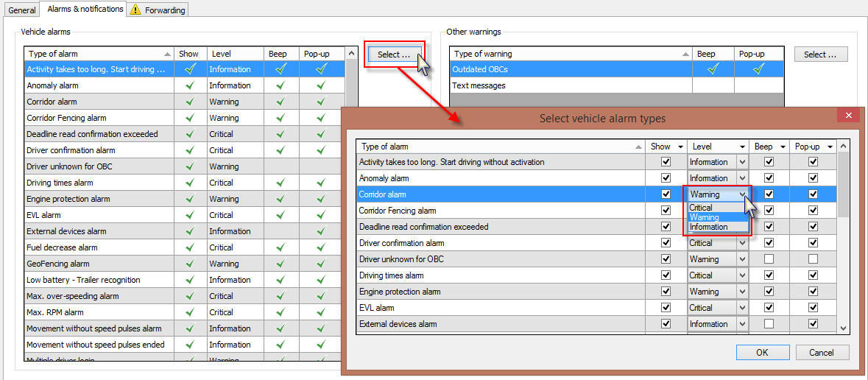Click the Forwarding tab warning icon
This screenshot has width=868, height=380.
click(136, 10)
